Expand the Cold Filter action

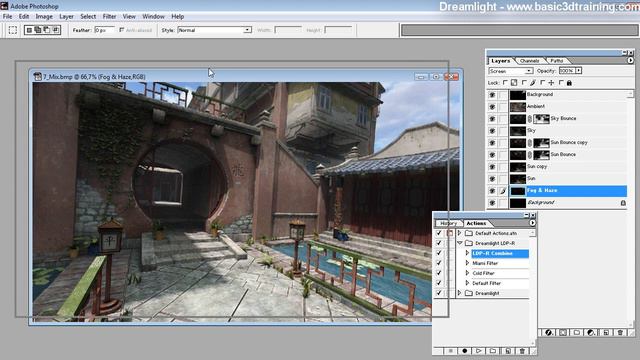click(467, 273)
